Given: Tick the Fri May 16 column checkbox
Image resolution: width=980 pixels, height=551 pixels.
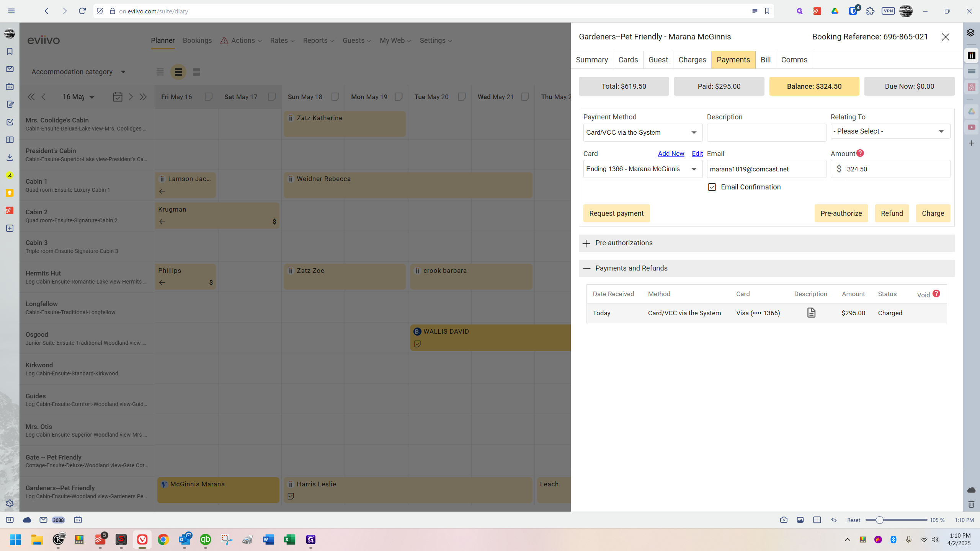Looking at the screenshot, I should tap(208, 96).
